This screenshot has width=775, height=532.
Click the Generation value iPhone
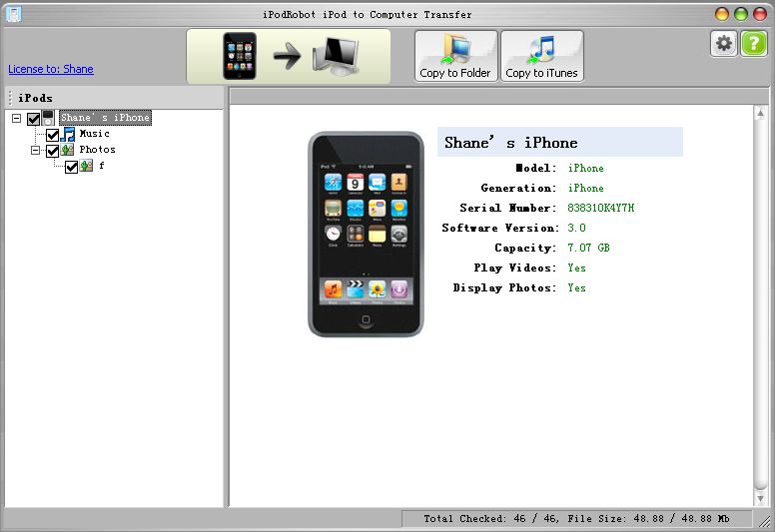pos(585,188)
